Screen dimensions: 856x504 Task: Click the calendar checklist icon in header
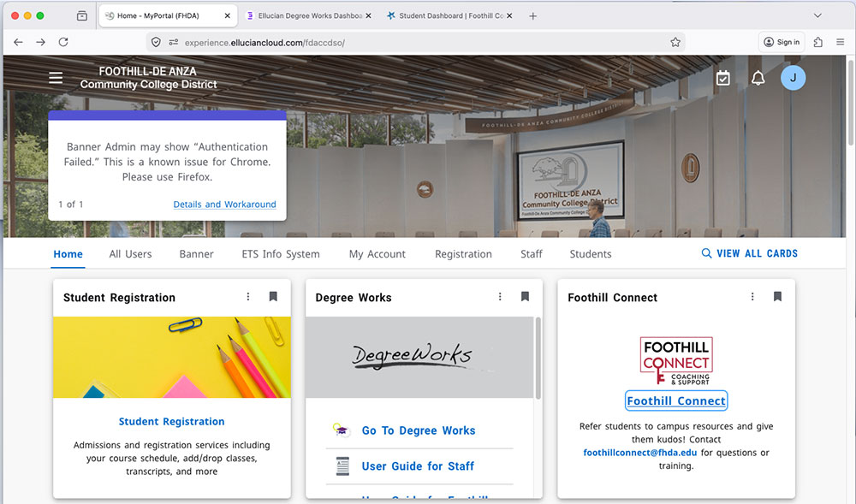723,78
